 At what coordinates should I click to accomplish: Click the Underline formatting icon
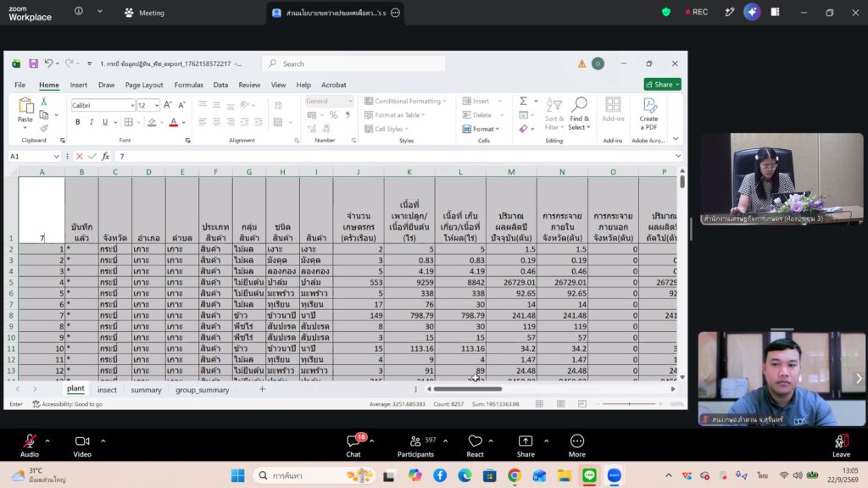(104, 122)
